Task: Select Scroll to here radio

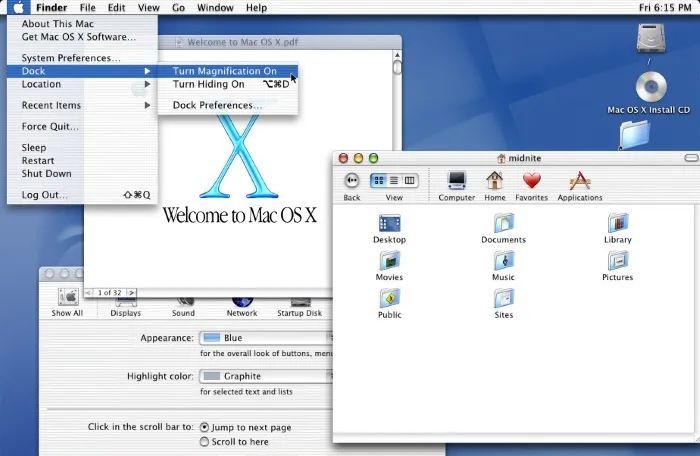Action: click(204, 442)
